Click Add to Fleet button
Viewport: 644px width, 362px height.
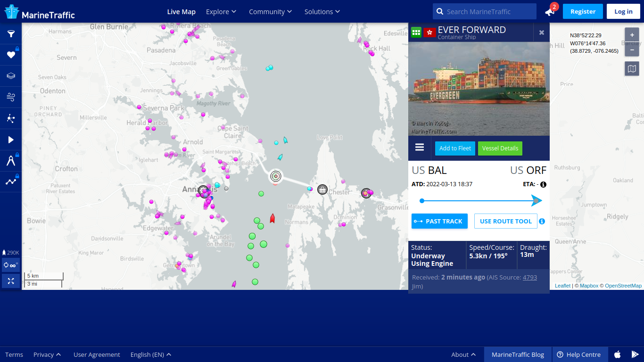coord(455,148)
